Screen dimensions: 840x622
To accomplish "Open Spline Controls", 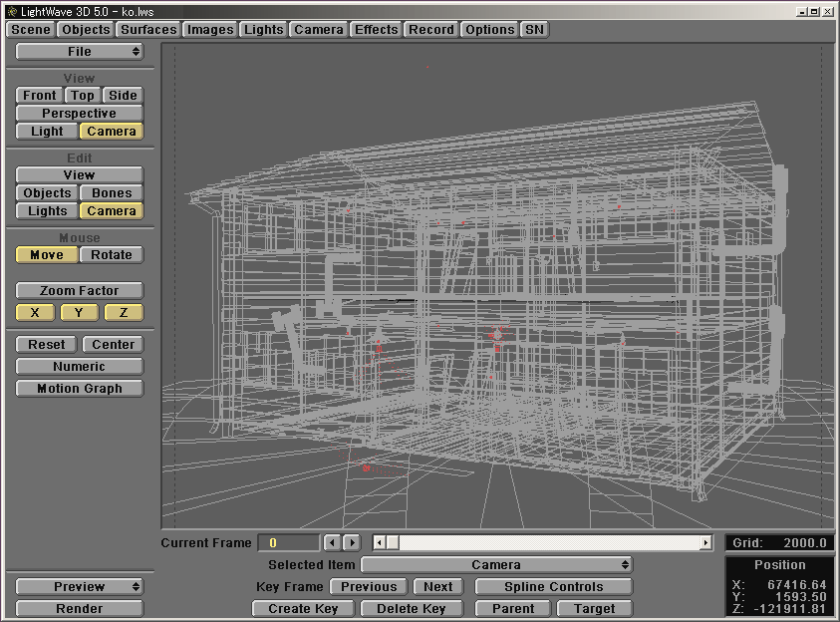I will (553, 587).
